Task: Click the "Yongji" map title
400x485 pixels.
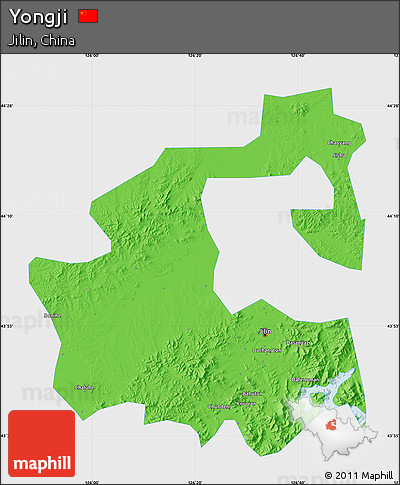Action: (38, 17)
